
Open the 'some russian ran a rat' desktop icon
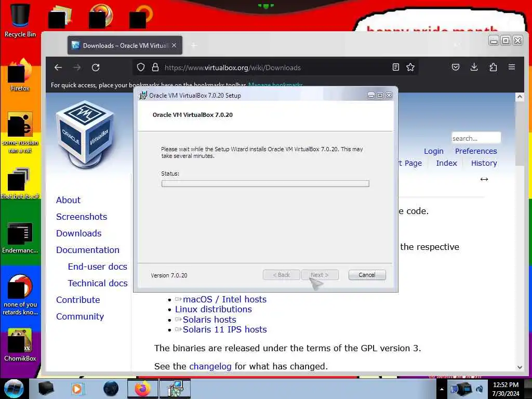20,132
